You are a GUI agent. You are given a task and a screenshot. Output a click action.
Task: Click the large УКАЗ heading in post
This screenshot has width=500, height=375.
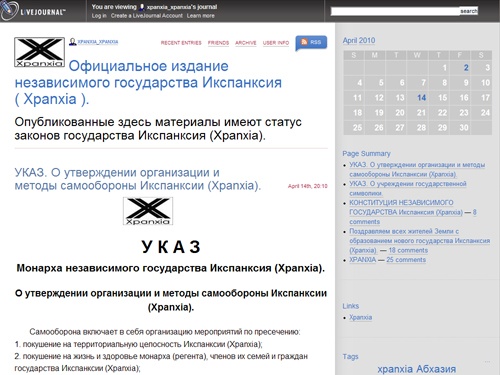point(171,247)
